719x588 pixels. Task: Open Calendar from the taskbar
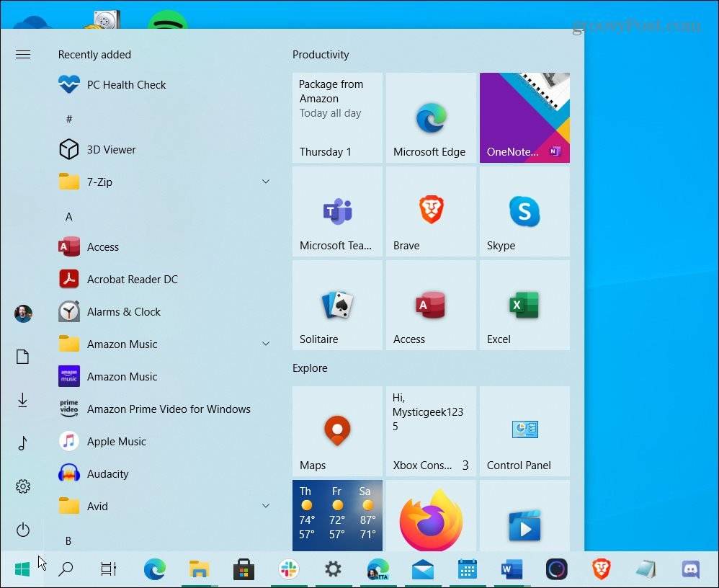coord(467,569)
